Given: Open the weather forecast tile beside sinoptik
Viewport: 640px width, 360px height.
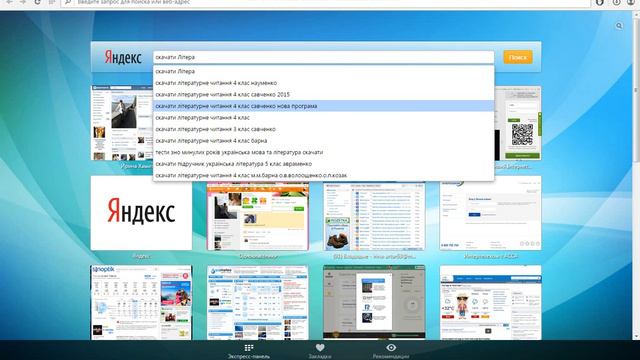Looking at the screenshot, I should [258, 302].
